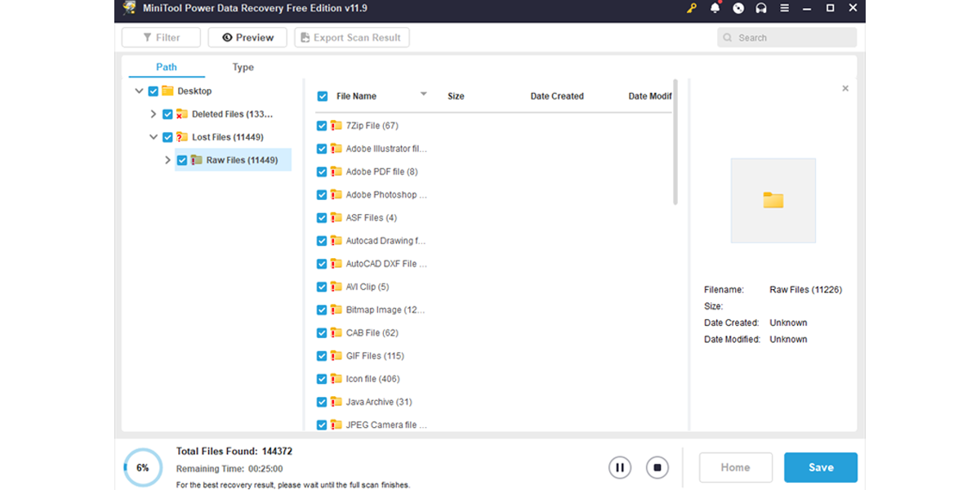Screen dimensions: 980x490
Task: Uncheck the select-all box beside File Name
Action: [322, 96]
